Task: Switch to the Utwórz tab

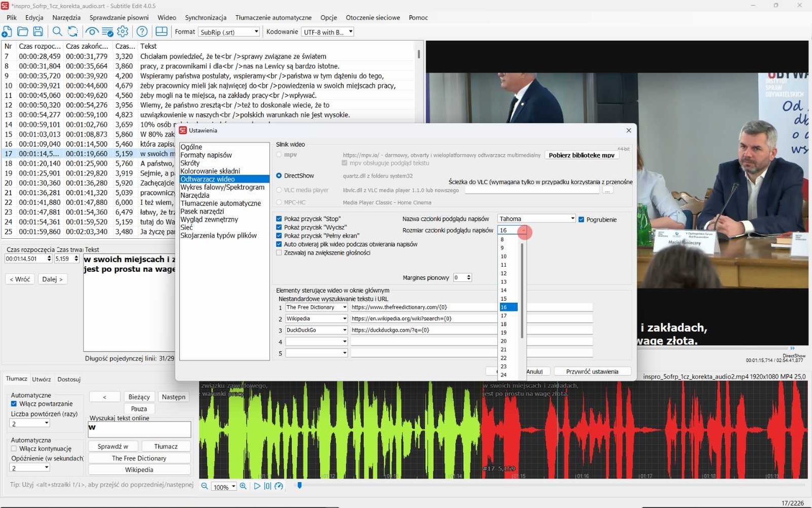Action: coord(42,379)
